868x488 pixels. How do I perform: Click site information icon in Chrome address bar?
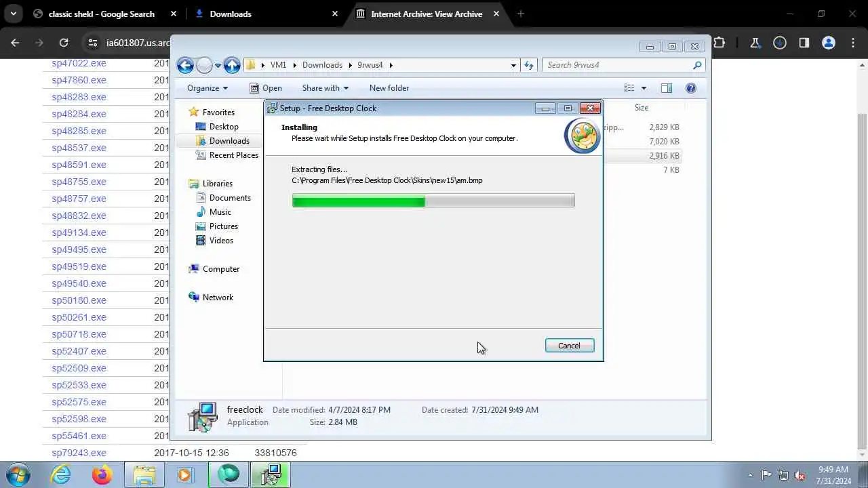click(x=93, y=43)
